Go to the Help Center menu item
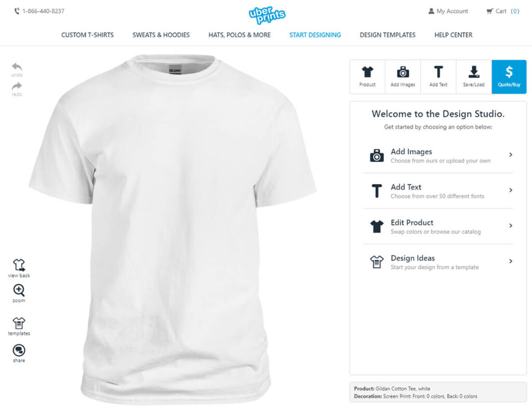This screenshot has height=409, width=532. click(453, 35)
